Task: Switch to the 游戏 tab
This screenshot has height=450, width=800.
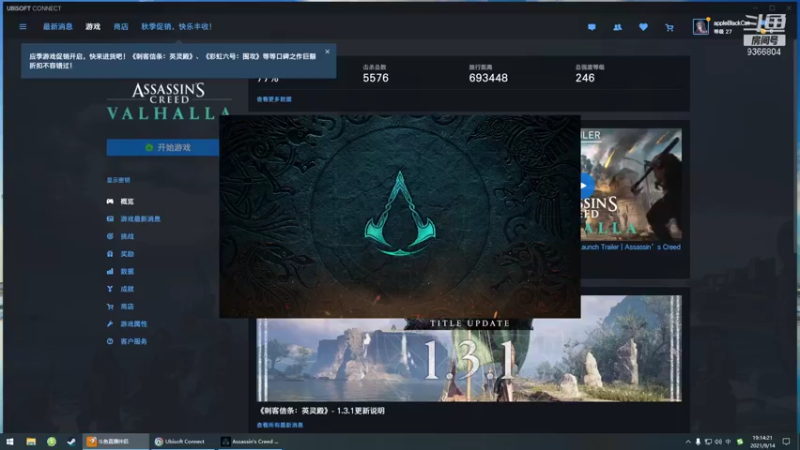Action: click(x=93, y=27)
